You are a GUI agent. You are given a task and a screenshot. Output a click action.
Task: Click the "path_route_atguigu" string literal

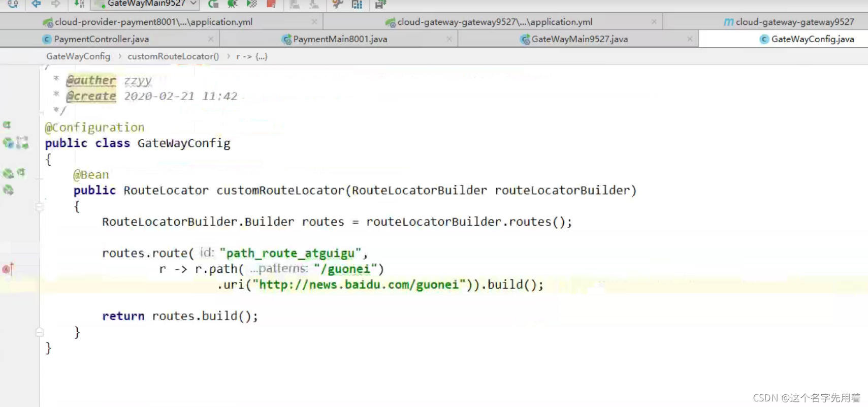pyautogui.click(x=291, y=253)
